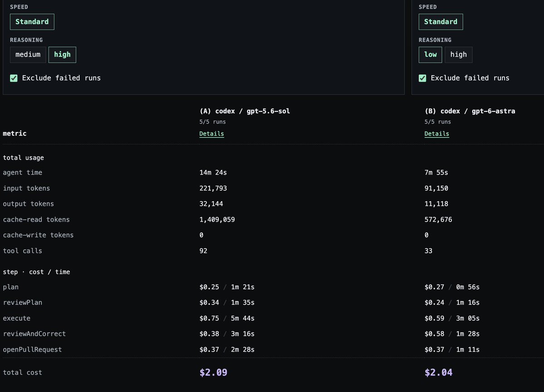
Task: Select the 221,793 input tokens value
Action: (213, 188)
